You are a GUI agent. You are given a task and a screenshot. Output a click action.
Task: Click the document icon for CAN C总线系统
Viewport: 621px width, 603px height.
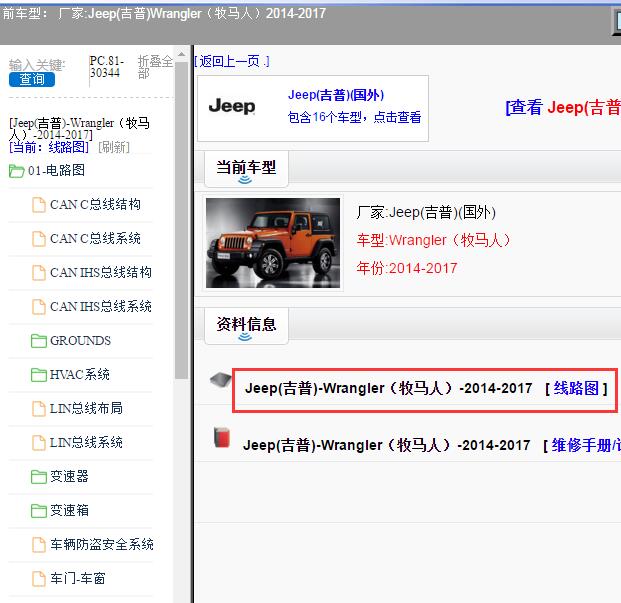[x=38, y=239]
